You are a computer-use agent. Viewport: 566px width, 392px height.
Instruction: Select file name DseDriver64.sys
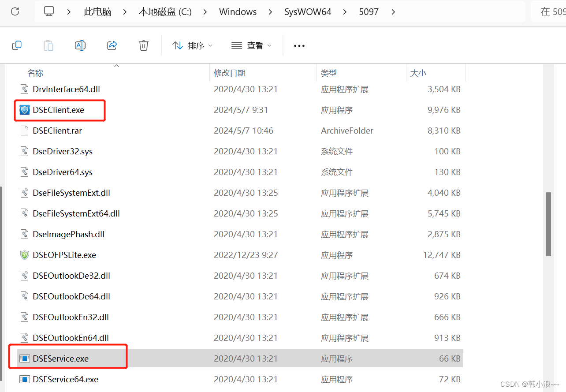tap(63, 172)
